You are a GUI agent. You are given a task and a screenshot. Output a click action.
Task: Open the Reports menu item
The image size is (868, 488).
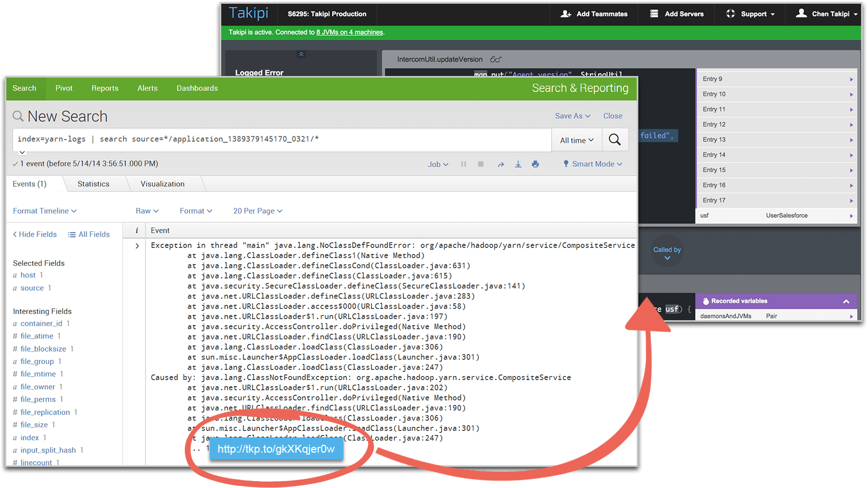coord(105,89)
